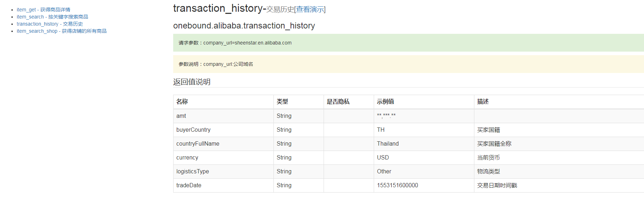Open the item_search sidebar link

pyautogui.click(x=52, y=17)
